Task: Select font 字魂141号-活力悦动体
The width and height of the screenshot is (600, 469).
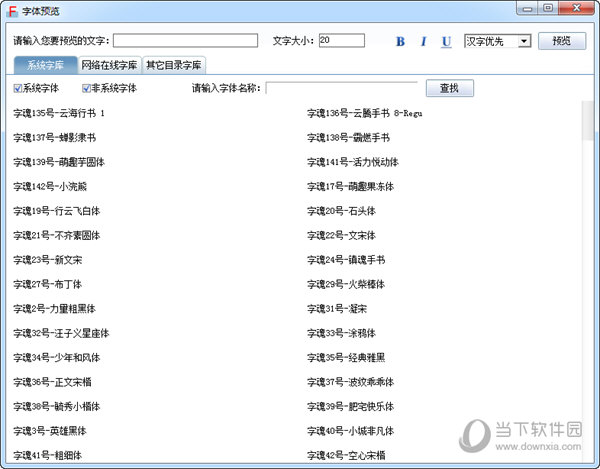Action: (353, 162)
